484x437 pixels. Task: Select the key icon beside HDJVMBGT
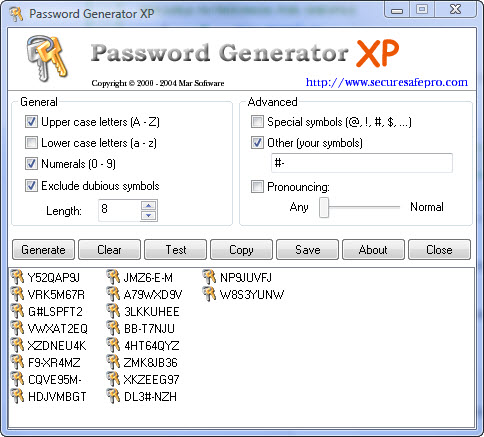click(17, 396)
